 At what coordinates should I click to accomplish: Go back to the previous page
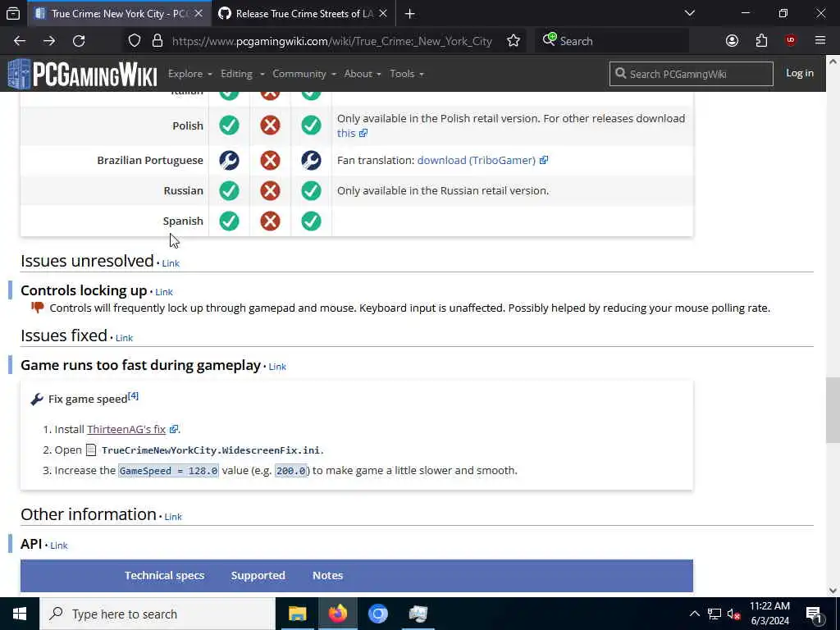20,41
